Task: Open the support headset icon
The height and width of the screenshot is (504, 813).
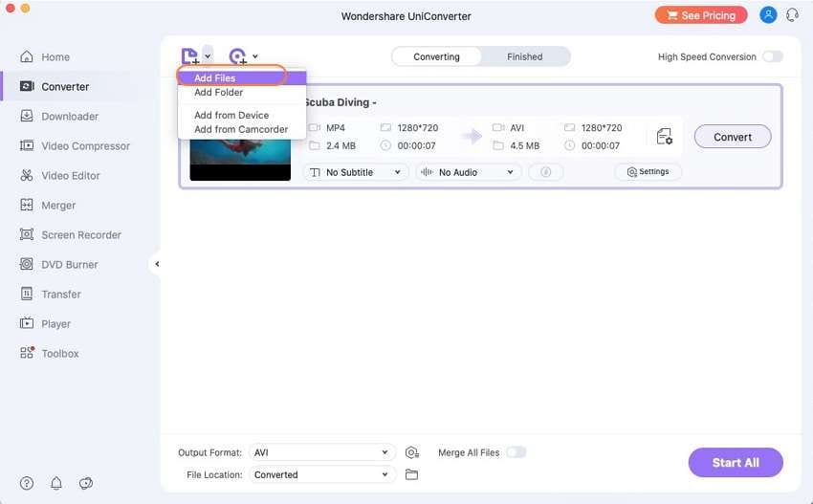Action: coord(792,15)
